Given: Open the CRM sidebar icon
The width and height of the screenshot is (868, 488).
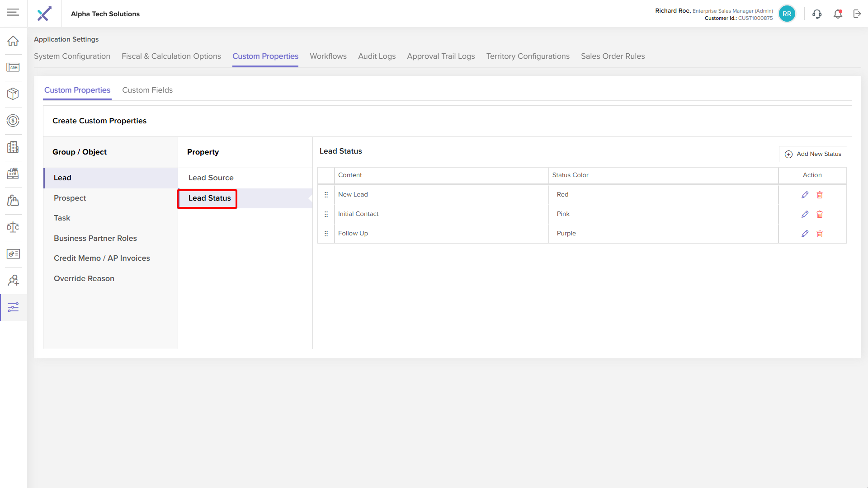Looking at the screenshot, I should pyautogui.click(x=13, y=67).
